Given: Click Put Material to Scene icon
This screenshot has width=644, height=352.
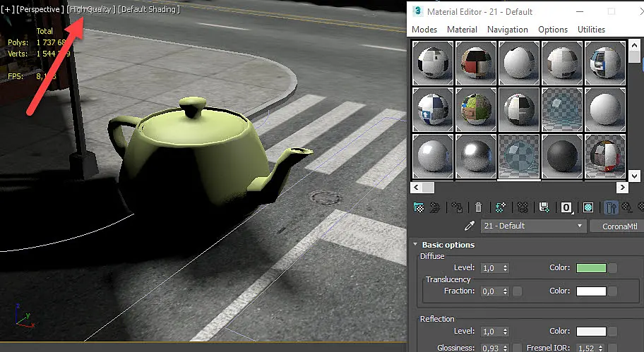Looking at the screenshot, I should click(435, 207).
